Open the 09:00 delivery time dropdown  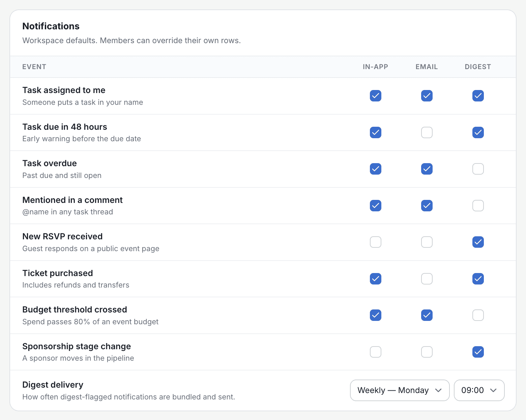tap(479, 390)
